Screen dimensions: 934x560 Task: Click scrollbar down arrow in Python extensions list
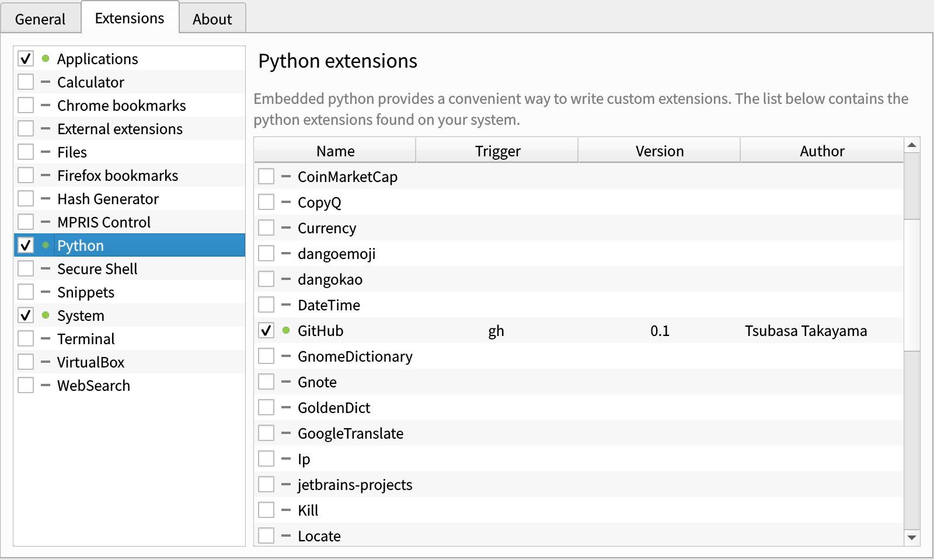tap(912, 538)
